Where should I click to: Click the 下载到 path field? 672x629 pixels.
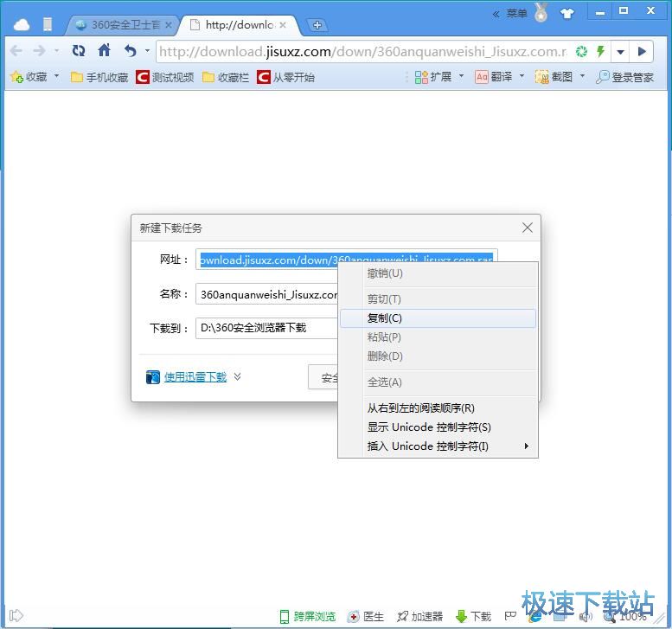click(266, 328)
